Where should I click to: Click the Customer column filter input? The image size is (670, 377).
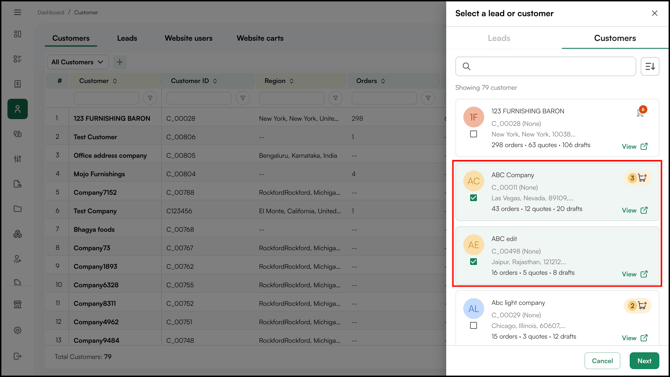coord(106,98)
